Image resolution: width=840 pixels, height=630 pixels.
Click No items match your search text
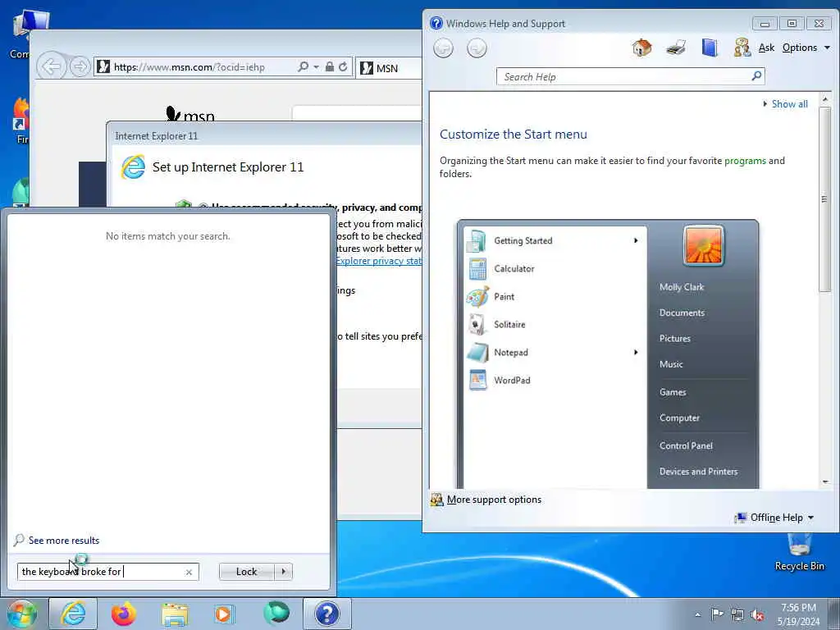pyautogui.click(x=167, y=236)
